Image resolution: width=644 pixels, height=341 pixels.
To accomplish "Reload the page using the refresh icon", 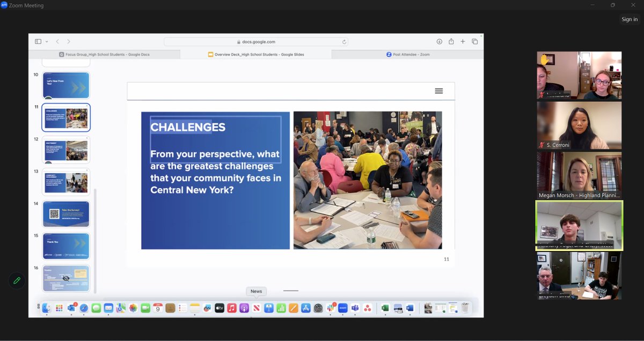I will pos(344,41).
